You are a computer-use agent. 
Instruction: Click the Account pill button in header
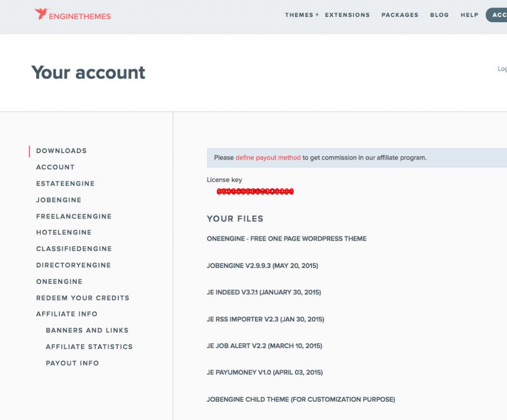(x=497, y=15)
